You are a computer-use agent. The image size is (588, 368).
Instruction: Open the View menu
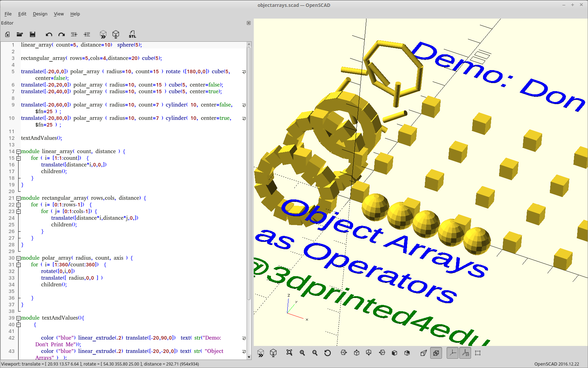click(x=58, y=14)
